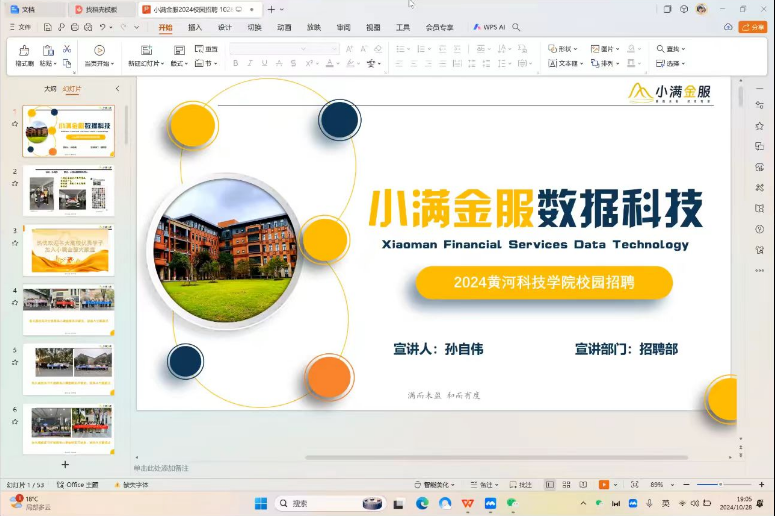This screenshot has height=516, width=775.
Task: Toggle Underline formatting
Action: coord(264,63)
